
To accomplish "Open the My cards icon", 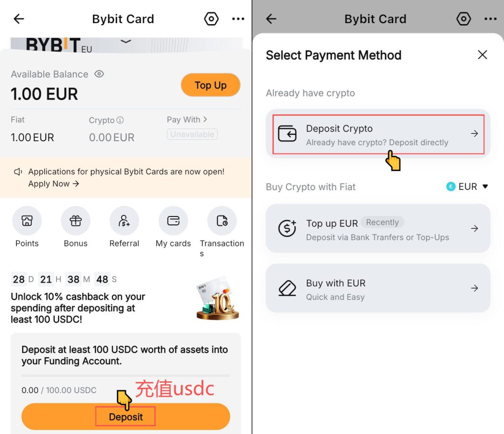I will 173,221.
